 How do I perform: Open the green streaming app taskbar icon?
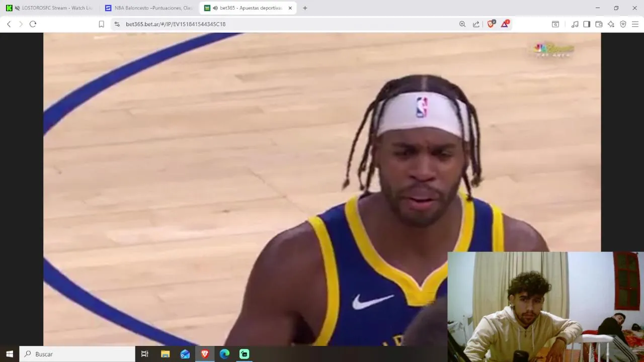point(245,354)
